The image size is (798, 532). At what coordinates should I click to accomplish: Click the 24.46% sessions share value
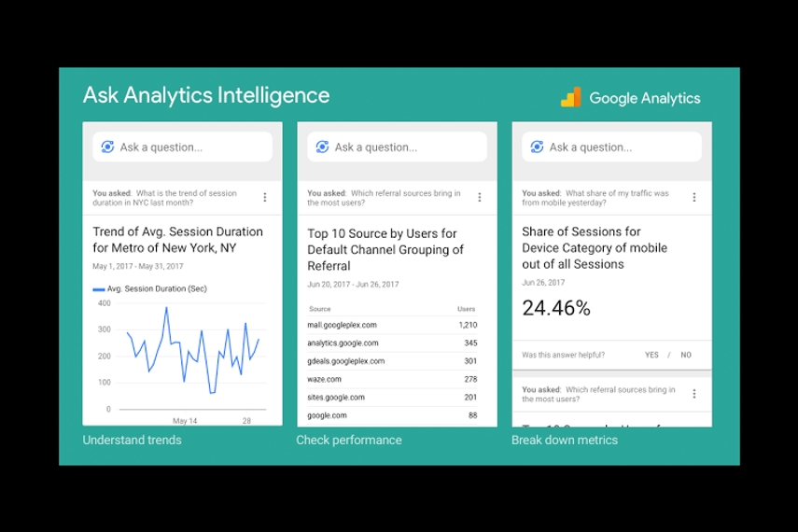pyautogui.click(x=556, y=308)
